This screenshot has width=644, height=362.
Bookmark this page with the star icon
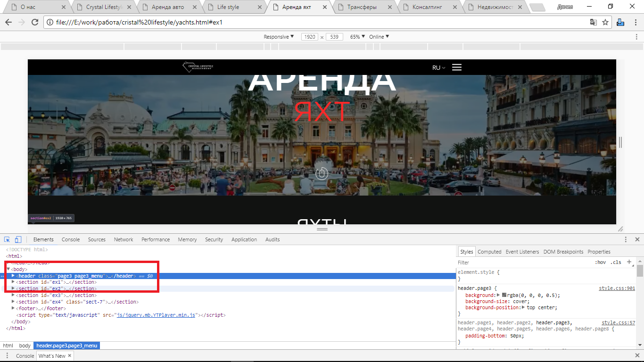pyautogui.click(x=605, y=22)
